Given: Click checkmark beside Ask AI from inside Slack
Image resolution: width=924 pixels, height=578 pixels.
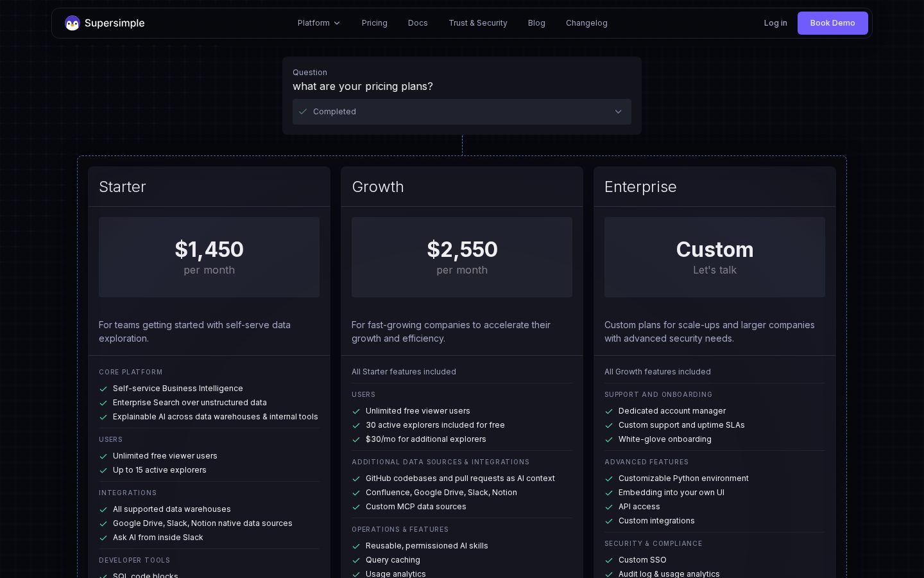Looking at the screenshot, I should tap(103, 538).
